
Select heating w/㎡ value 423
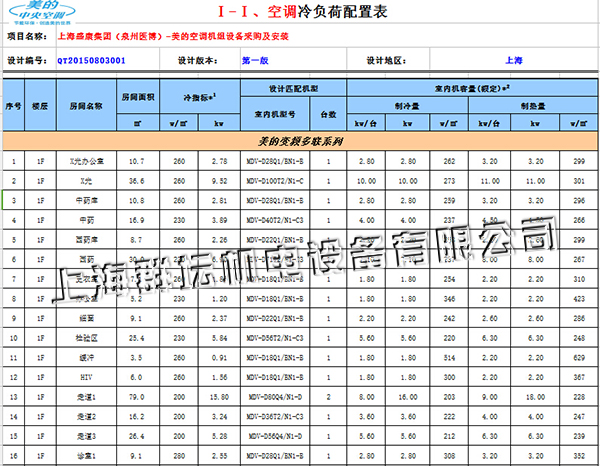coord(579,299)
